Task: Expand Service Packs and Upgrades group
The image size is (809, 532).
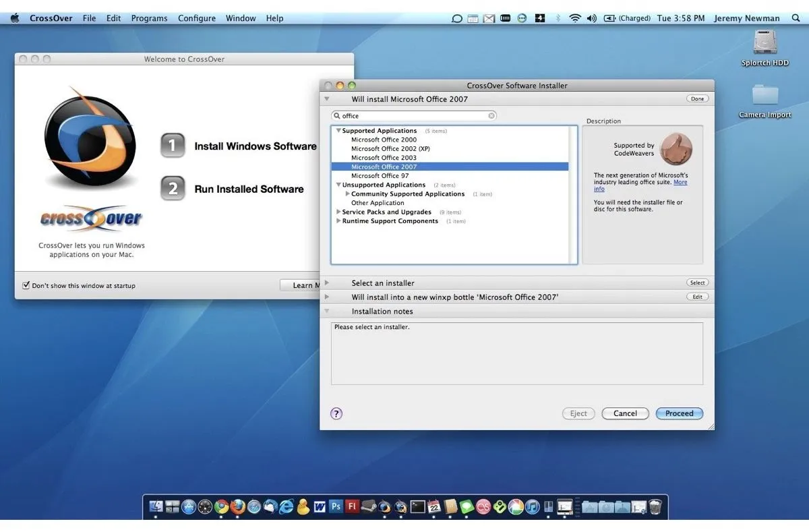Action: [x=338, y=212]
